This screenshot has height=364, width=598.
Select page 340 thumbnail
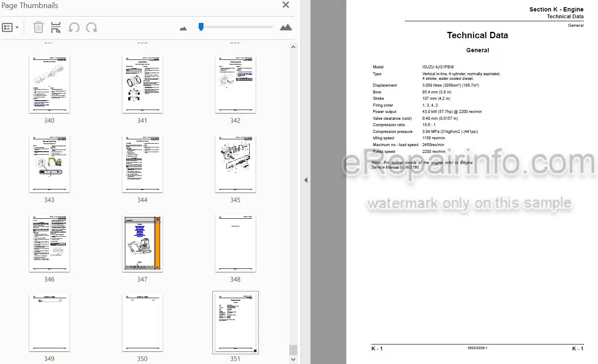(x=49, y=85)
